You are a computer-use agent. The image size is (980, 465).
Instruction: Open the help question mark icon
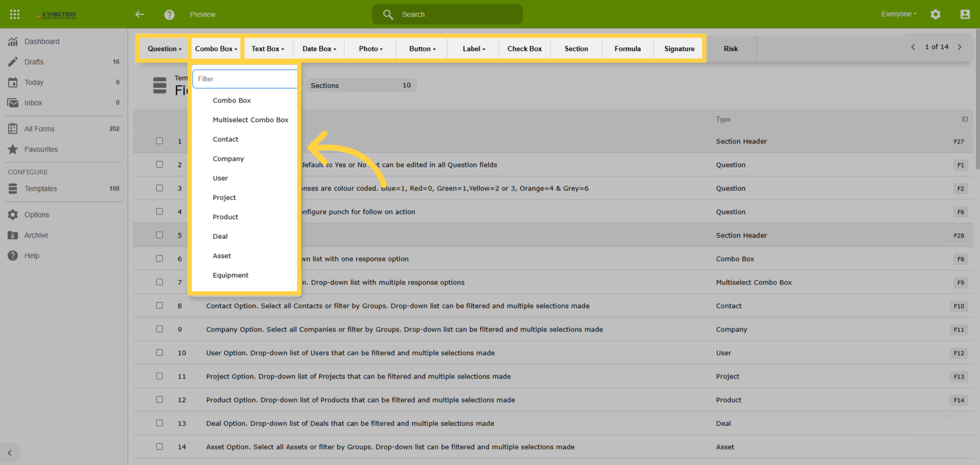tap(169, 15)
